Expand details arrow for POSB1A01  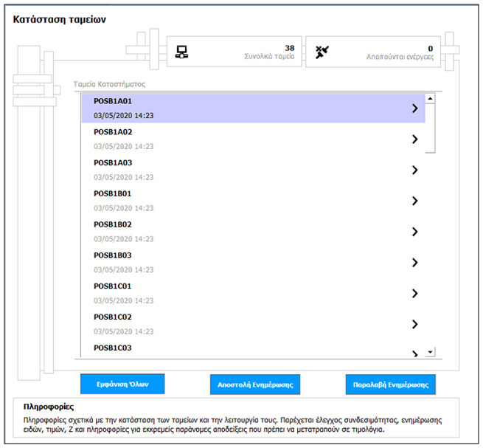(x=414, y=108)
